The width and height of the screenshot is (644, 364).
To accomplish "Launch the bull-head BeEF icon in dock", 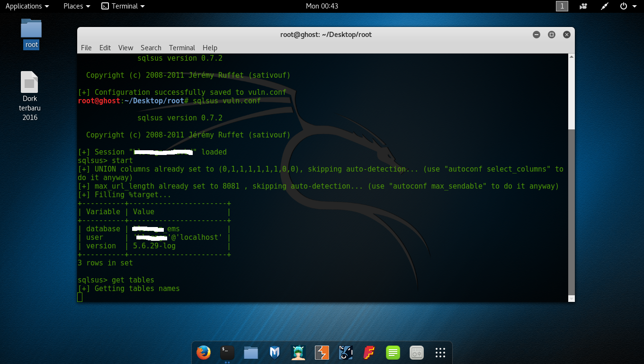I will click(x=346, y=353).
